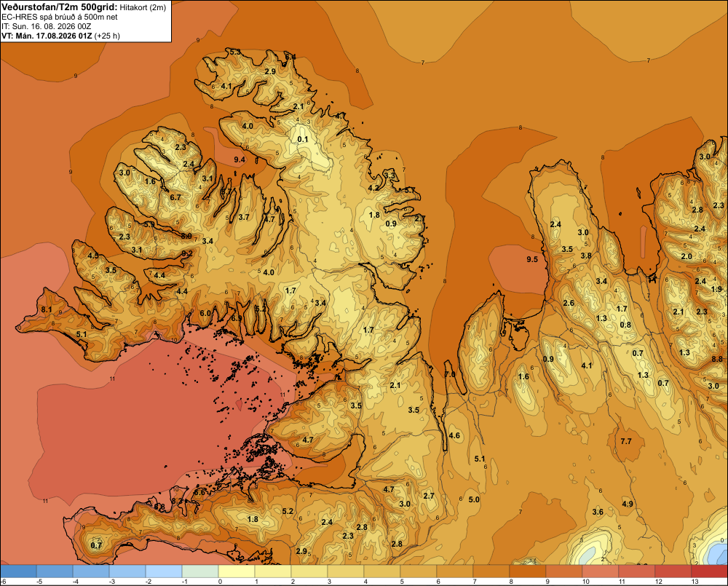Click the '(+25 h)' forecast offset text
Image resolution: width=728 pixels, height=586 pixels.
click(x=107, y=36)
